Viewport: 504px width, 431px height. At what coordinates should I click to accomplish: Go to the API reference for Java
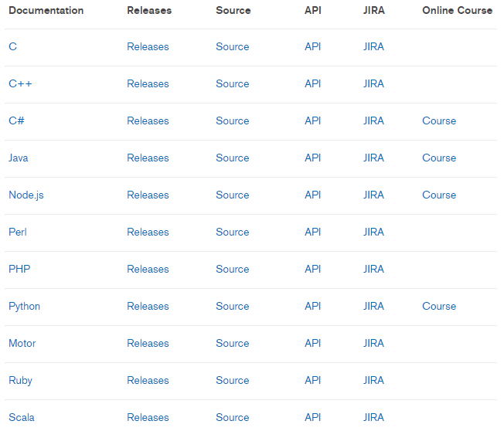click(313, 158)
